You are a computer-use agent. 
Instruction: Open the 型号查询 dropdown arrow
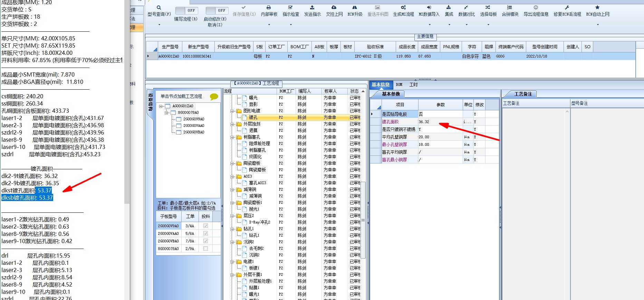159,24
